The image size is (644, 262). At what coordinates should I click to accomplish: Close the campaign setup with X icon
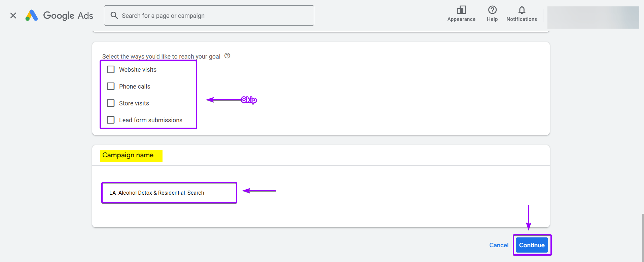tap(13, 15)
